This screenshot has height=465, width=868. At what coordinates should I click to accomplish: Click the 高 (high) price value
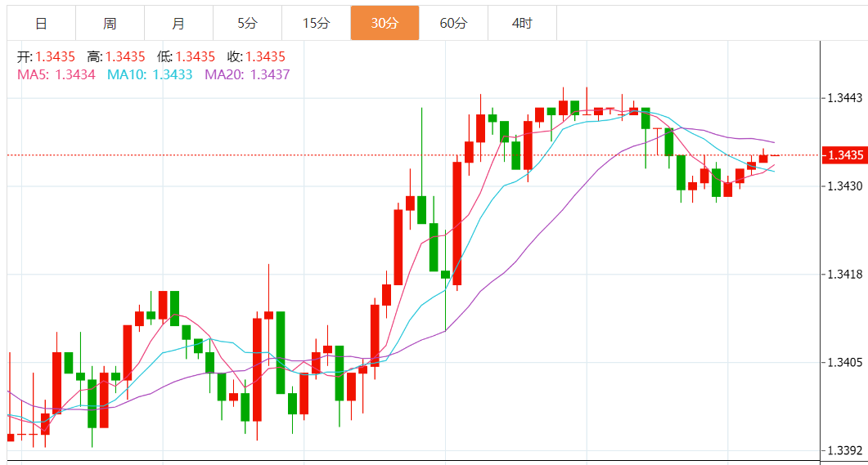pyautogui.click(x=125, y=56)
